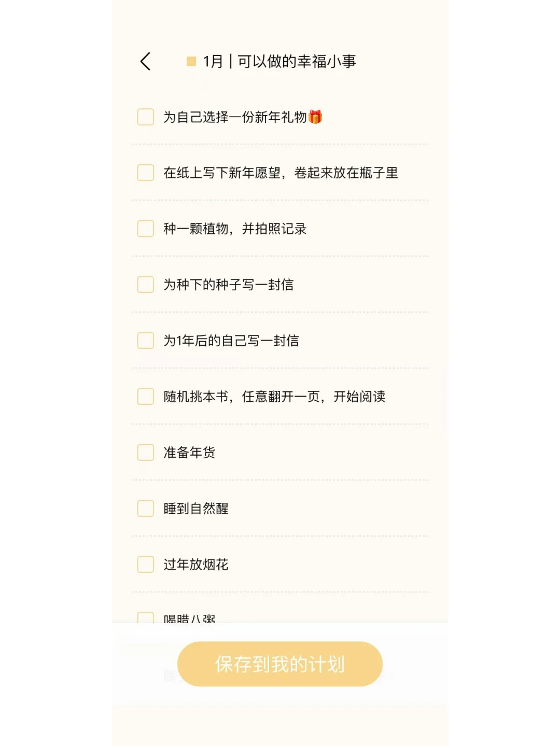Click the 随机挑本书 list item text
The height and width of the screenshot is (746, 560).
(x=274, y=397)
